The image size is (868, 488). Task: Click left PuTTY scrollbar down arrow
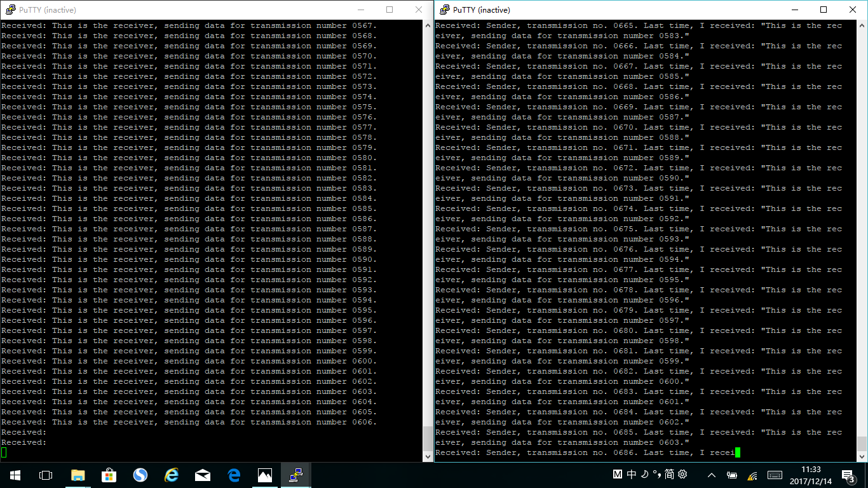[428, 456]
